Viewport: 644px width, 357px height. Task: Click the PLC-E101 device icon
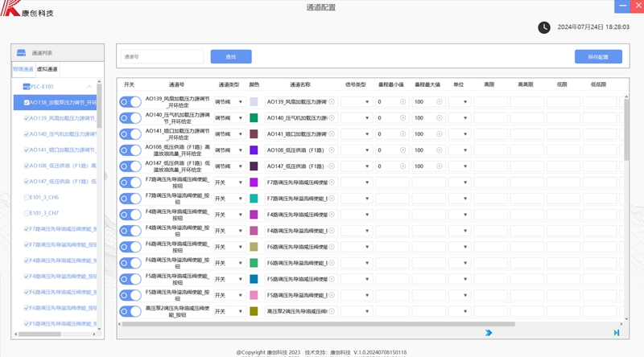[x=27, y=87]
